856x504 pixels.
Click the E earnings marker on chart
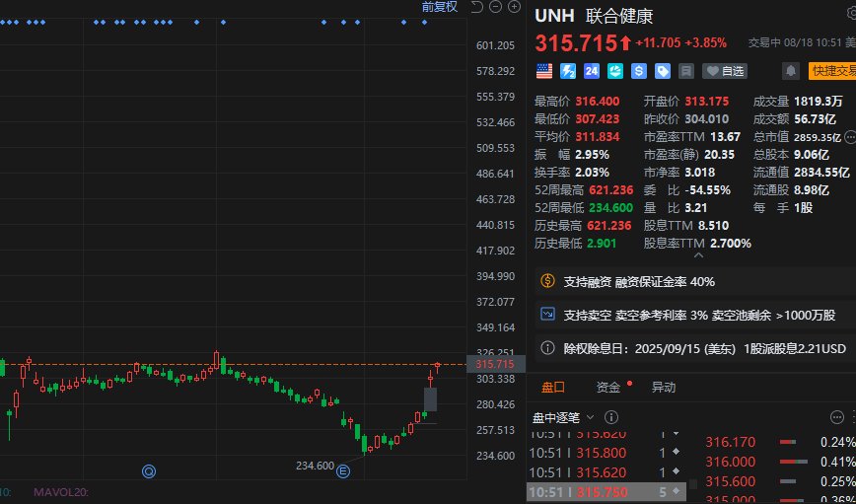pos(343,470)
